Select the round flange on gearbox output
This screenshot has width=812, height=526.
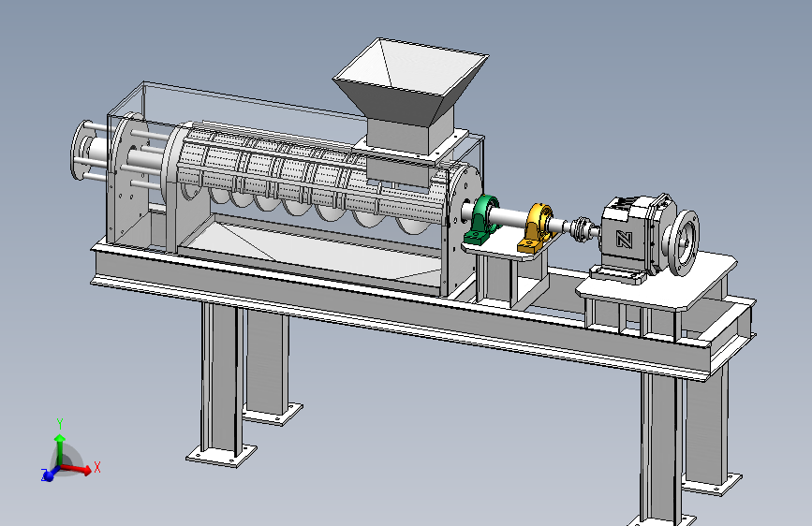click(683, 242)
